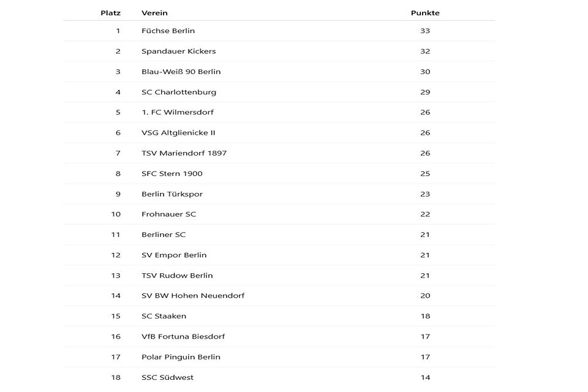
Task: Open VfB Fortuna Biesdorf entry
Action: coord(183,337)
